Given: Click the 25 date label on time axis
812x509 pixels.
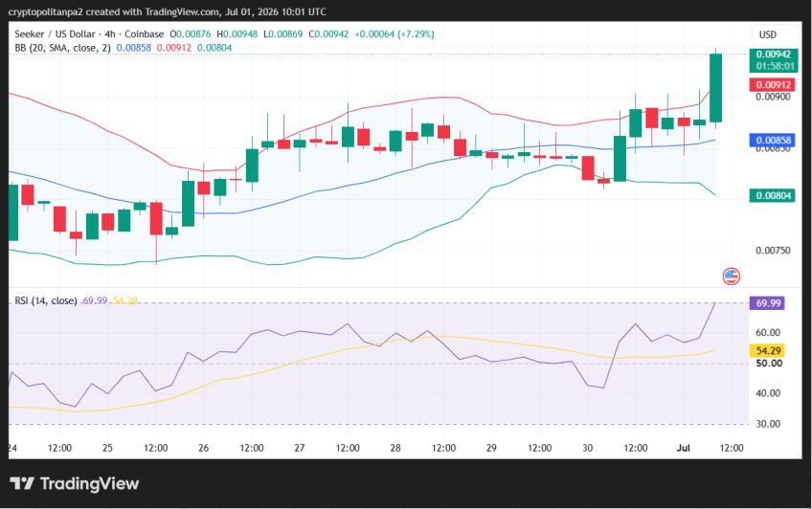Looking at the screenshot, I should click(x=107, y=448).
